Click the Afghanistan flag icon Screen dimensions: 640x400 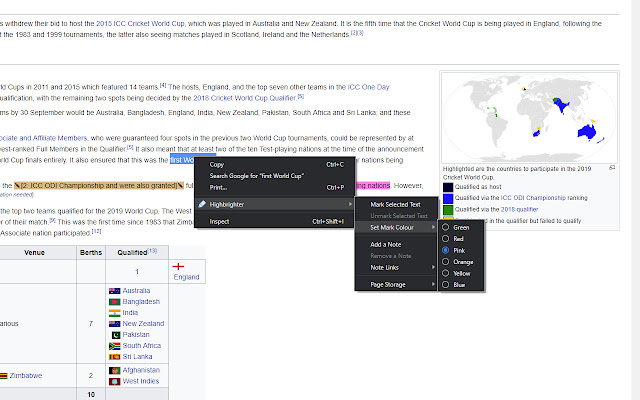114,370
